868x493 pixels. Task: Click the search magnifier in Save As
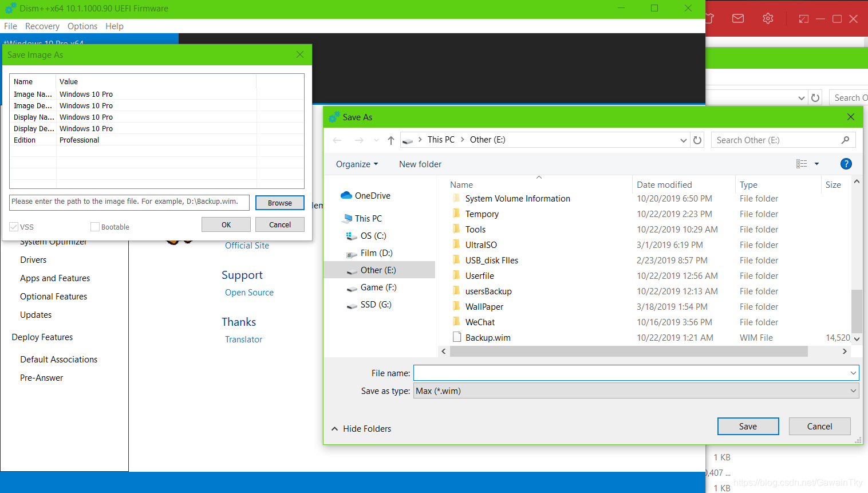(845, 140)
